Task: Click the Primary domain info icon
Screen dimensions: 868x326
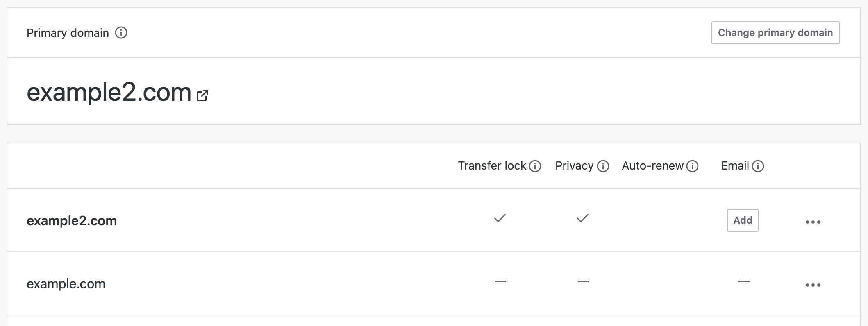Action: click(121, 33)
